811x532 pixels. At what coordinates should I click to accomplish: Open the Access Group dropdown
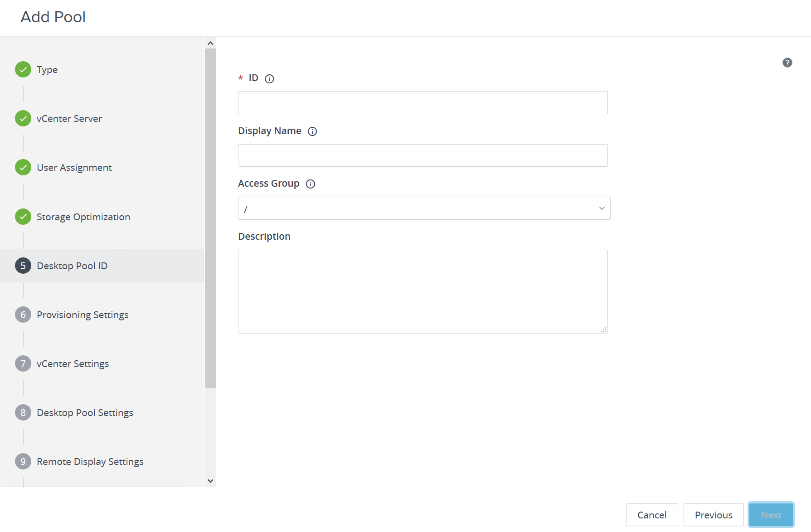[423, 208]
